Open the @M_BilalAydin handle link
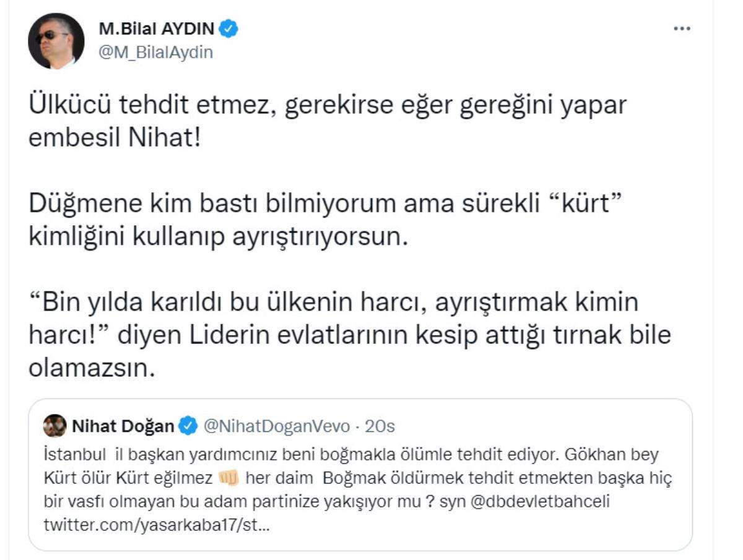Image resolution: width=743 pixels, height=560 pixels. tap(155, 53)
